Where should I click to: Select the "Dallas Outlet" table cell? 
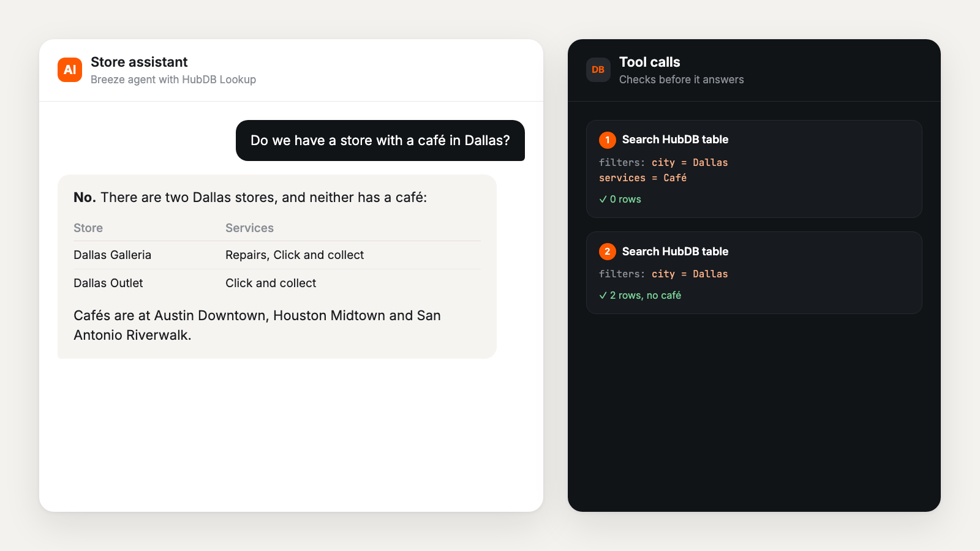(108, 283)
